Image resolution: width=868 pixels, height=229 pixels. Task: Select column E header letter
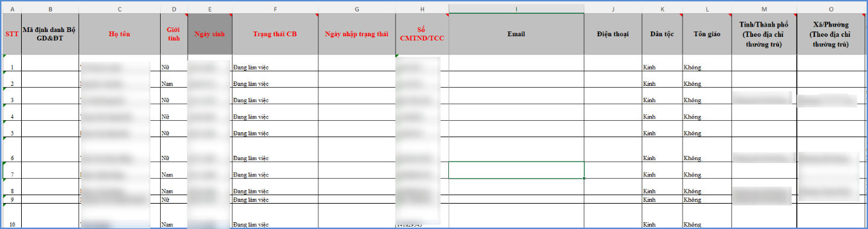tap(210, 9)
